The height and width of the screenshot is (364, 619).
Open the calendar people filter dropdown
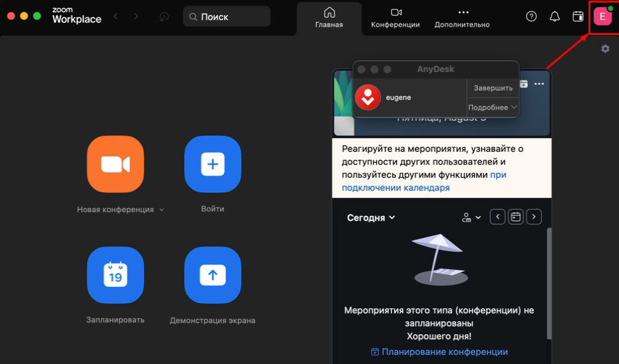471,217
